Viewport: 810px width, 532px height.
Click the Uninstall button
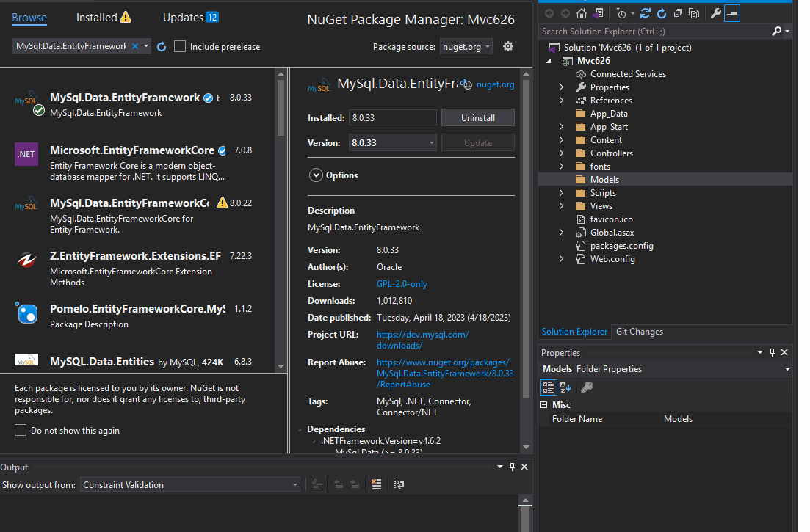point(477,117)
